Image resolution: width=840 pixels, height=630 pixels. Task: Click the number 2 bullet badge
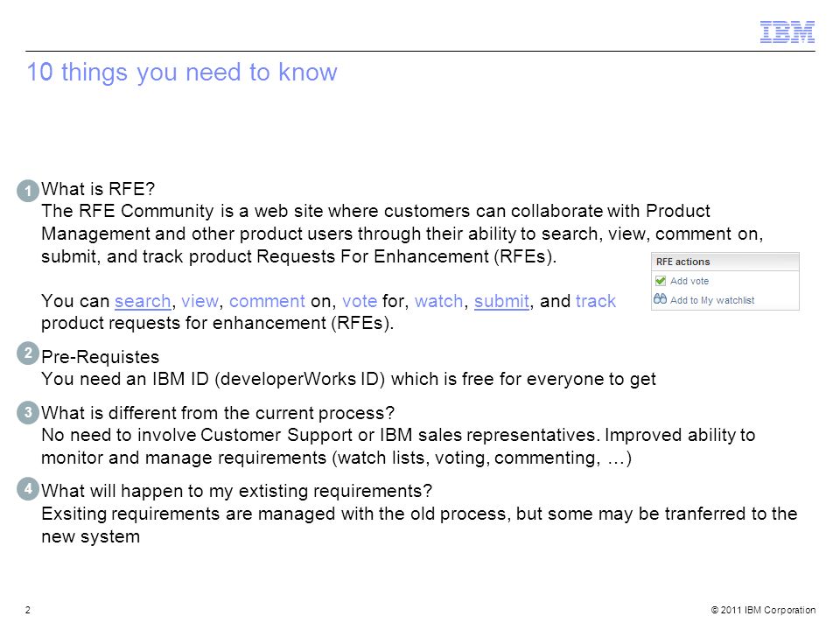pos(28,353)
